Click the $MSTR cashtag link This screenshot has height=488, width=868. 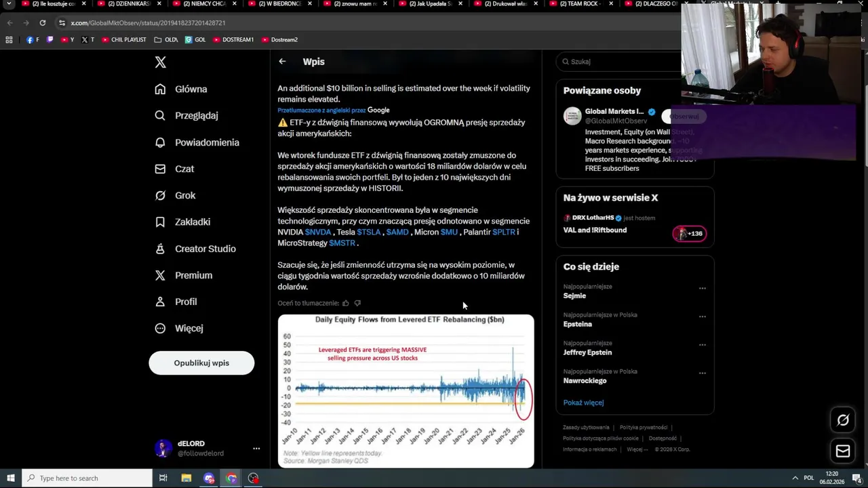pyautogui.click(x=342, y=243)
